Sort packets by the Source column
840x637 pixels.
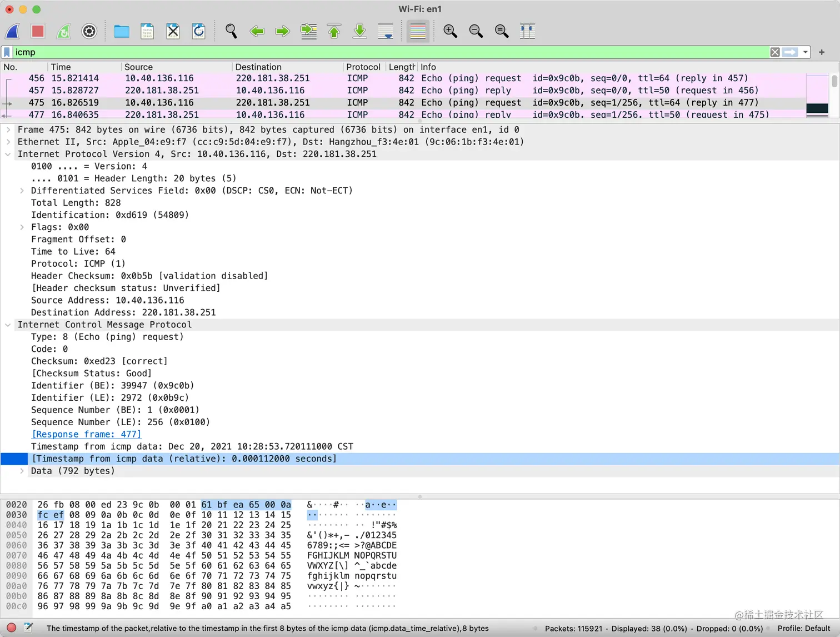tap(177, 67)
